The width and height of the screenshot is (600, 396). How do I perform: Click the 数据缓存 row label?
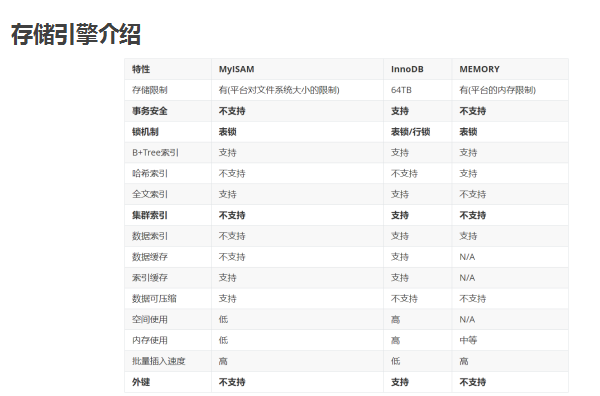tap(150, 257)
